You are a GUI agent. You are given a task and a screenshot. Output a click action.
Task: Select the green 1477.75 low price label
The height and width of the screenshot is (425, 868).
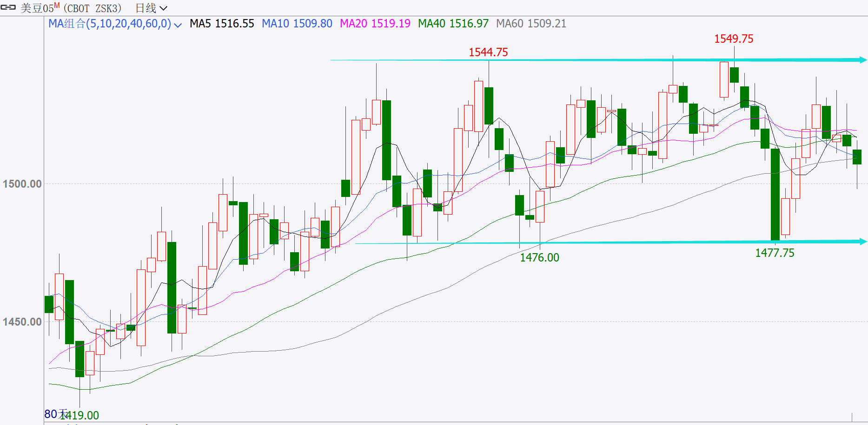775,253
